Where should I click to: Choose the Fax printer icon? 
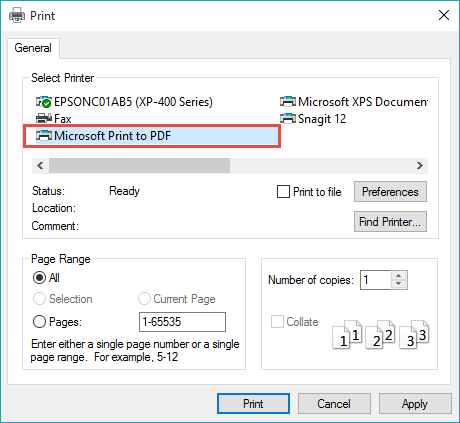pyautogui.click(x=44, y=119)
